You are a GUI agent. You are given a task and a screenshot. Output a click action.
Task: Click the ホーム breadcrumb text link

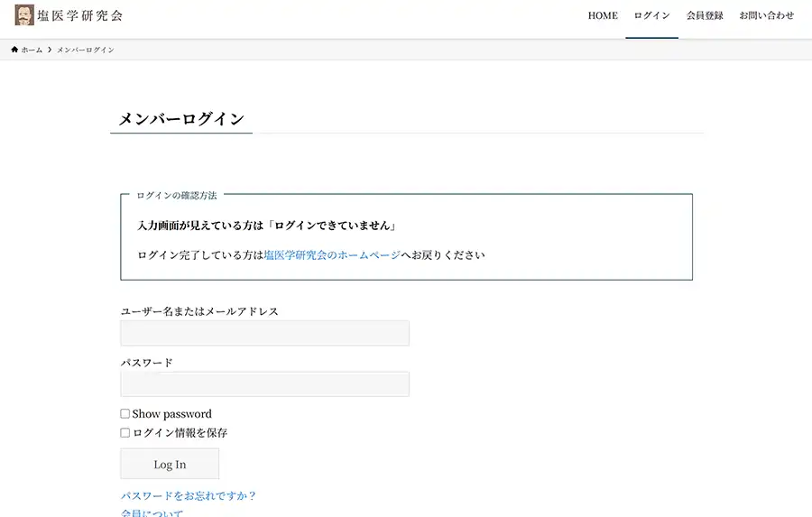[x=32, y=50]
